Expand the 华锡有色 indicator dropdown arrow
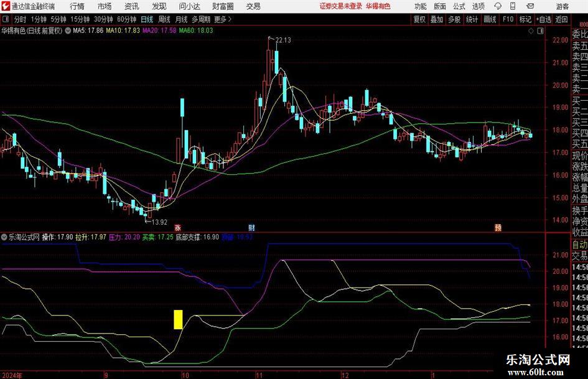588x379 pixels. coord(68,30)
